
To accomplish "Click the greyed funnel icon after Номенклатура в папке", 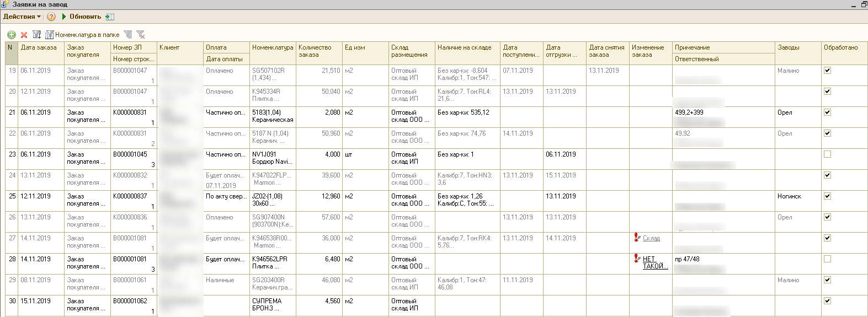I will click(x=128, y=35).
